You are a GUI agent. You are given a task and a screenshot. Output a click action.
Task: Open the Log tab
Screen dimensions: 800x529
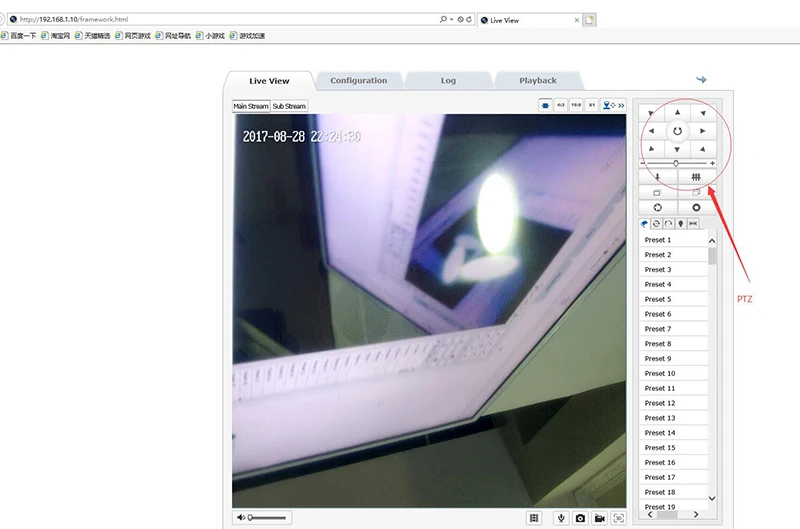pos(448,81)
